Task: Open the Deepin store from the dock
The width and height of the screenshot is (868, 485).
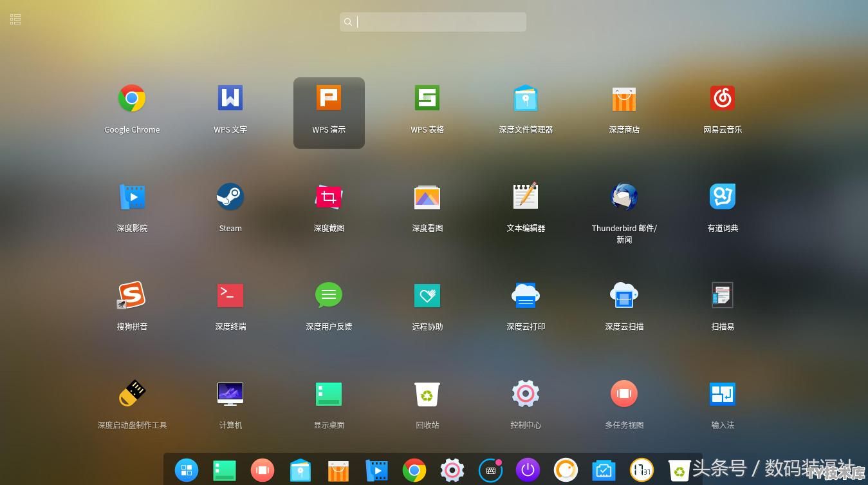Action: 338,470
